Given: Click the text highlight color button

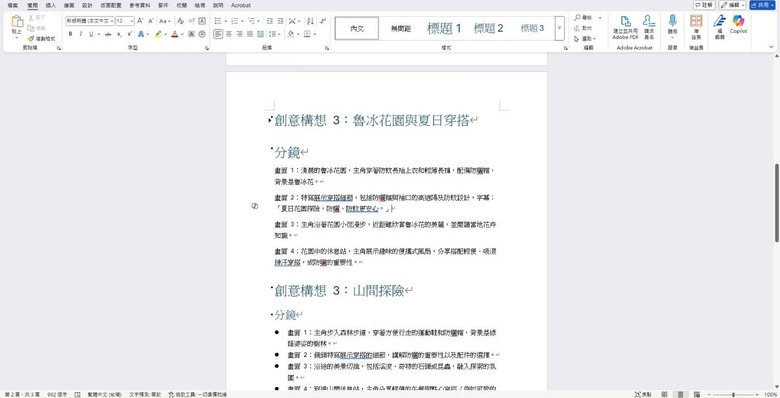Looking at the screenshot, I should 158,34.
